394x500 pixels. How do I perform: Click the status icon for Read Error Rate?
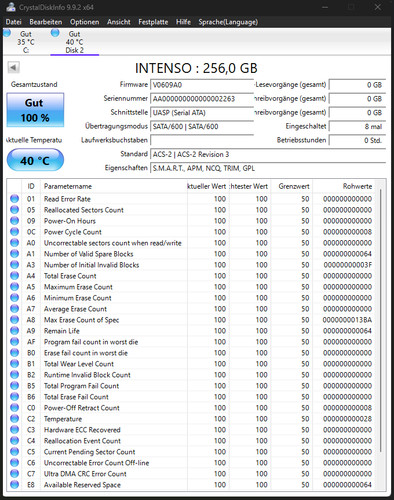tap(14, 199)
